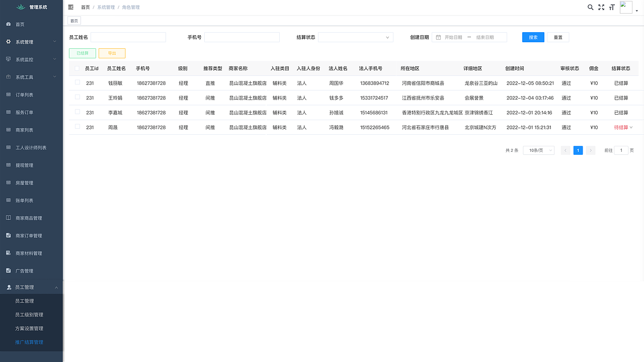Click legal phone 13683894712 cell
This screenshot has width=644, height=362.
click(374, 83)
